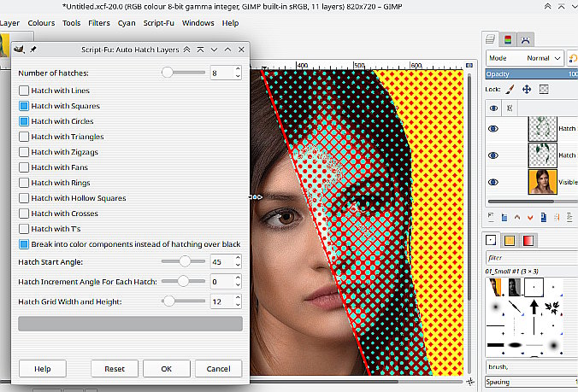The width and height of the screenshot is (578, 392).
Task: Click the Number of hatches slider
Action: click(x=183, y=73)
